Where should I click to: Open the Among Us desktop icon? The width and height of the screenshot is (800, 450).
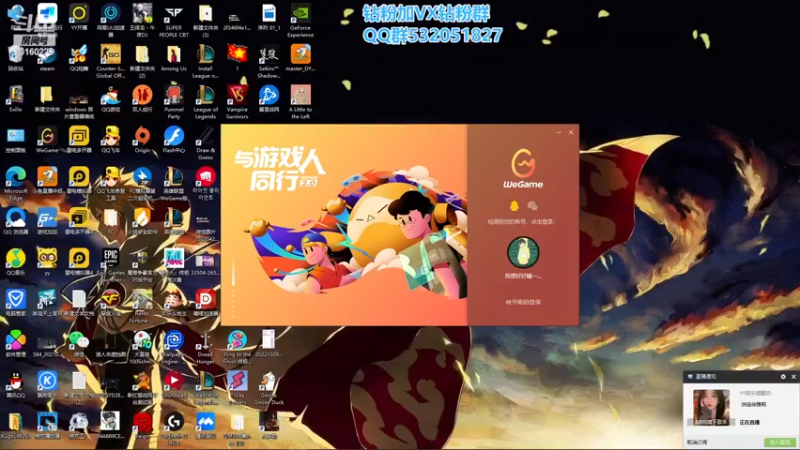(x=173, y=59)
